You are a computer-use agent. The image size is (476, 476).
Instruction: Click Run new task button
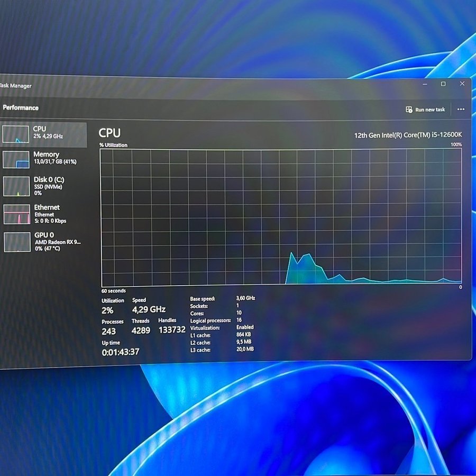(425, 109)
